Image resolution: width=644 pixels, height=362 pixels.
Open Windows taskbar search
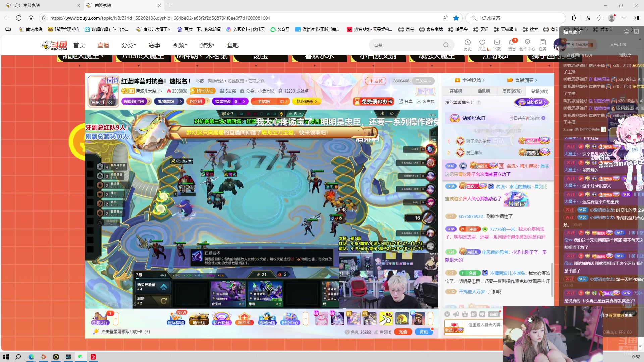click(18, 357)
